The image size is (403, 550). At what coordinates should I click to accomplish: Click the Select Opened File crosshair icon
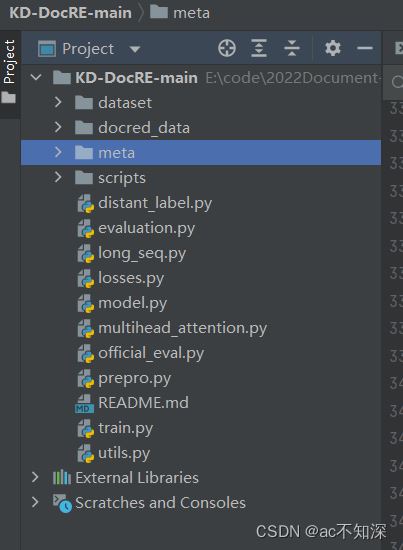pyautogui.click(x=227, y=48)
